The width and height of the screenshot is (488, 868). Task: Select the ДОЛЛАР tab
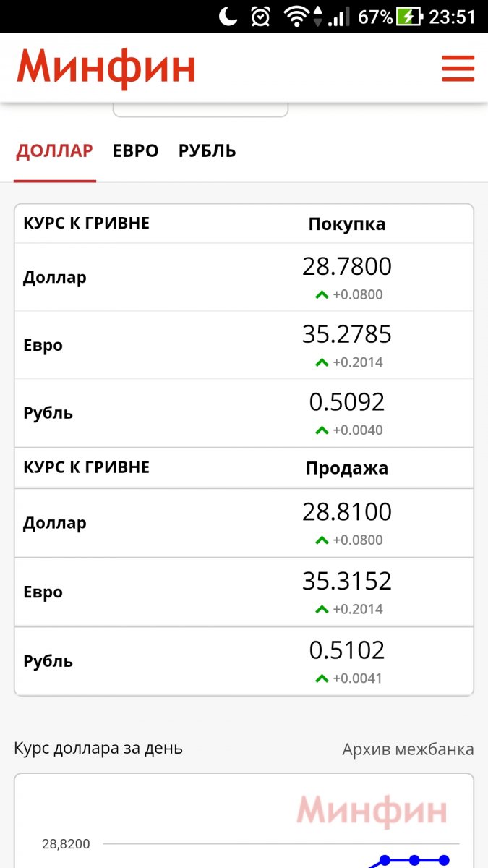tap(55, 151)
